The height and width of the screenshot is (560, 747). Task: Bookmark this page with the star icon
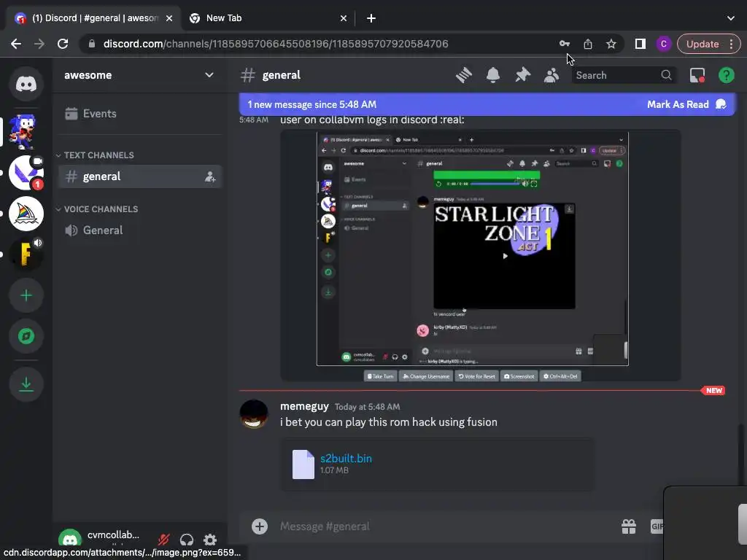611,44
